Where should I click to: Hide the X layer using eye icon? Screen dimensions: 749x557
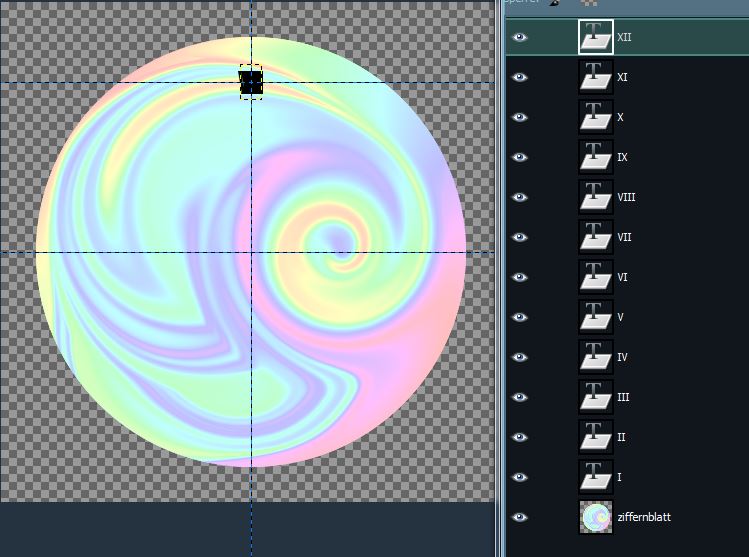pos(519,117)
